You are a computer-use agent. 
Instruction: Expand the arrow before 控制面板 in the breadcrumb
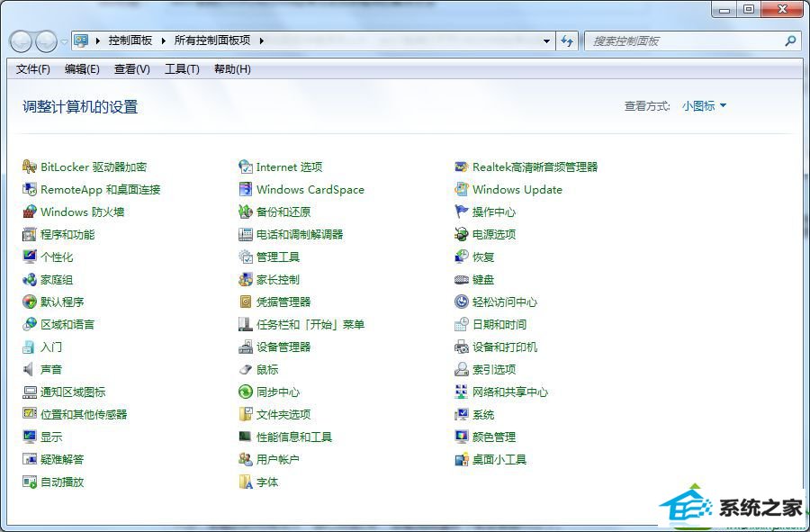[x=97, y=41]
